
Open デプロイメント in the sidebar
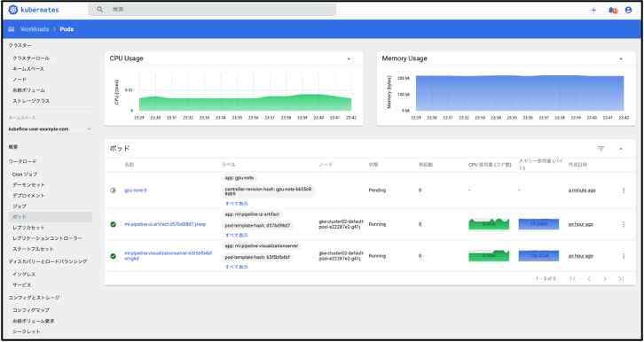tap(28, 196)
